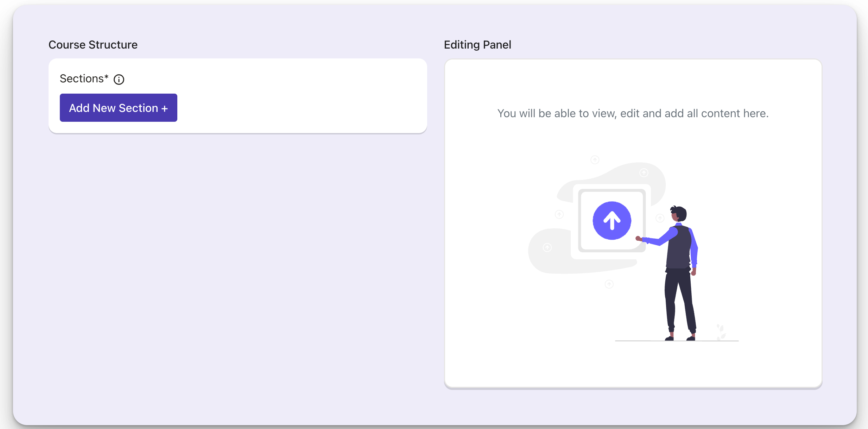The image size is (868, 429).
Task: Click the faint upload icon in the lower-left gray blob
Action: pyautogui.click(x=547, y=248)
